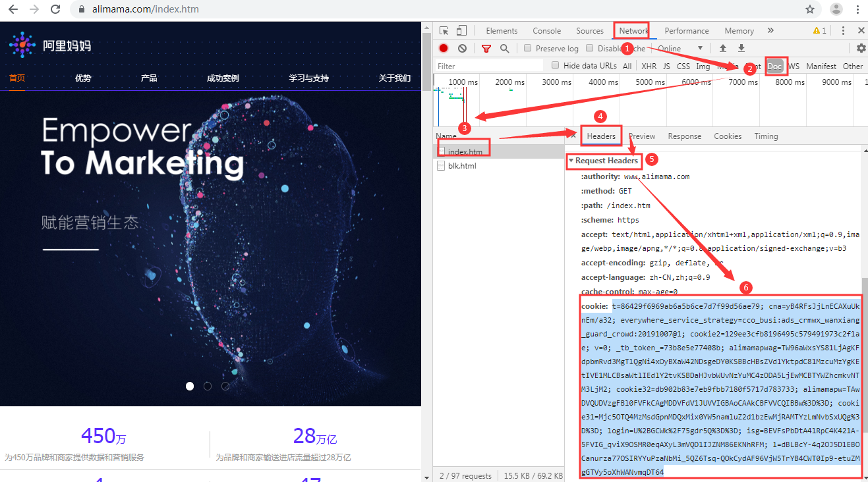
Task: Open the 学习与支持 nav link
Action: pyautogui.click(x=308, y=78)
